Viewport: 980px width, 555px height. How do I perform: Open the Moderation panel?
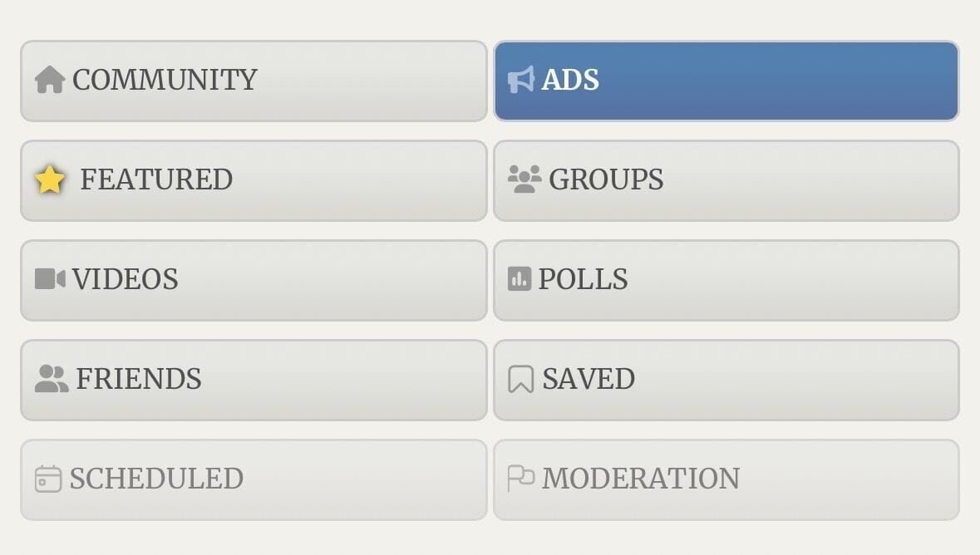726,480
